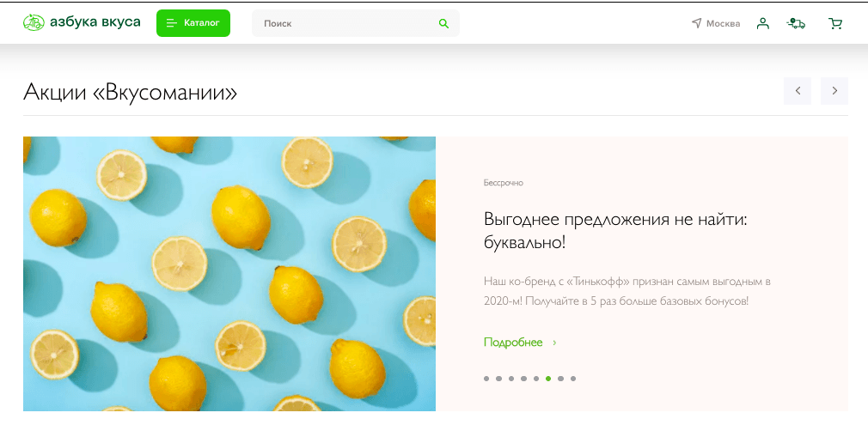The image size is (868, 431).
Task: Select the active green carousel dot
Action: (548, 379)
